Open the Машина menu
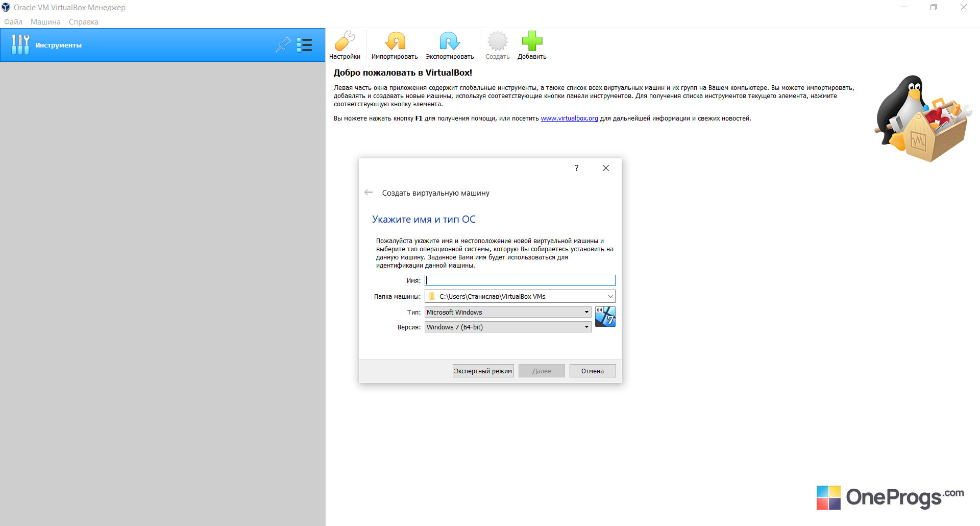The width and height of the screenshot is (980, 526). [45, 22]
